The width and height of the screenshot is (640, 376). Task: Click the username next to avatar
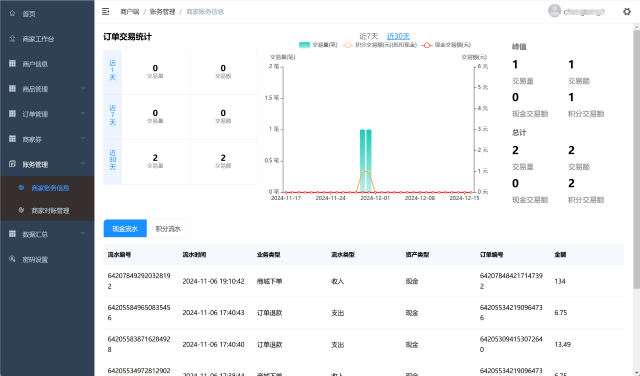click(x=584, y=12)
